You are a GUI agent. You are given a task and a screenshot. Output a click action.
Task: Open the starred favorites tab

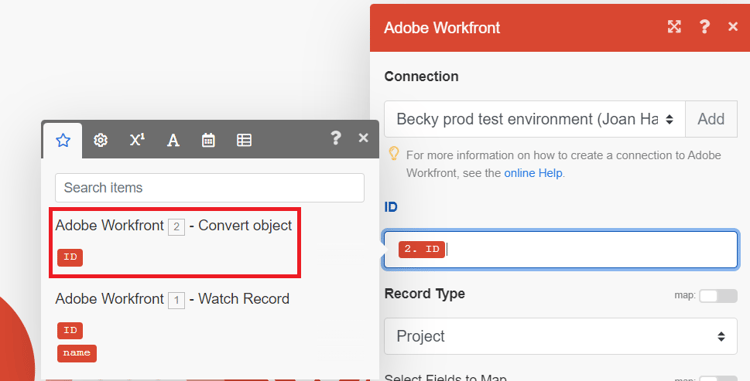point(63,141)
